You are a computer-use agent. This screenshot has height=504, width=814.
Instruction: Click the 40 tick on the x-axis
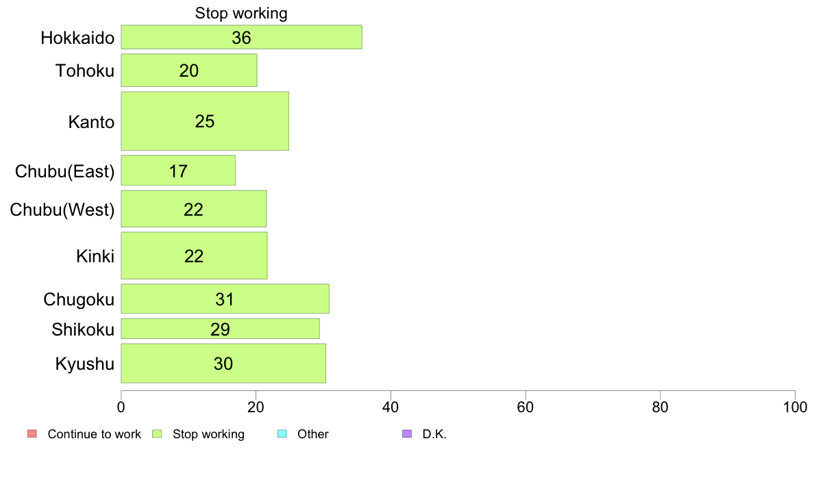(391, 407)
